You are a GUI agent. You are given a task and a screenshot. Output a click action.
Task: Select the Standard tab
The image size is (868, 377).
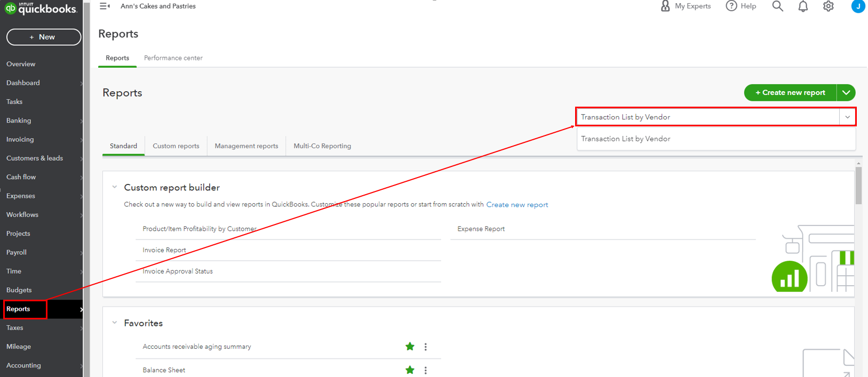pos(123,146)
